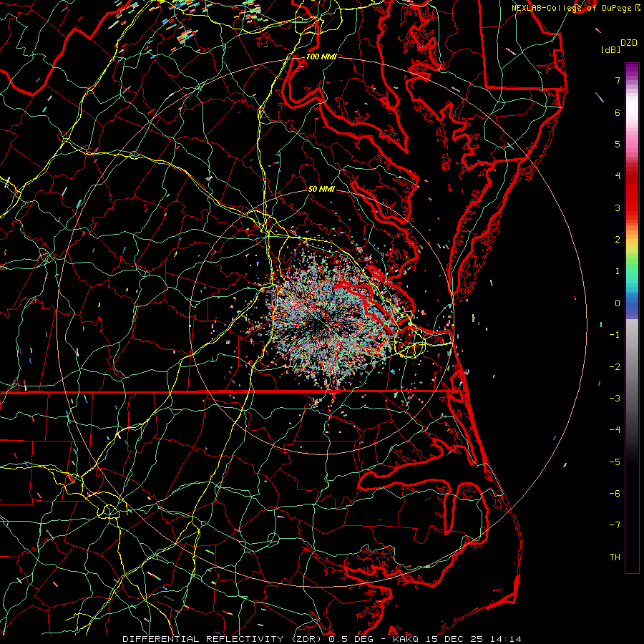
Task: Click the 1 value on color scale
Action: click(x=618, y=271)
